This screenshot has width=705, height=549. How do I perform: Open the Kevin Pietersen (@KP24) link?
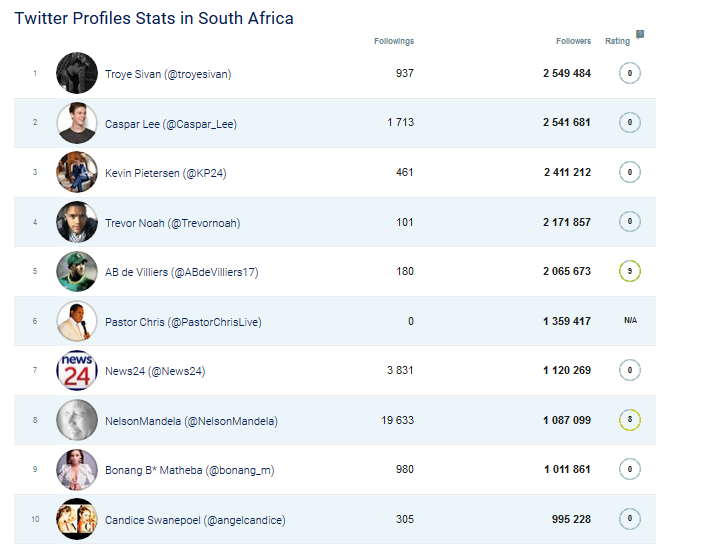coord(165,173)
